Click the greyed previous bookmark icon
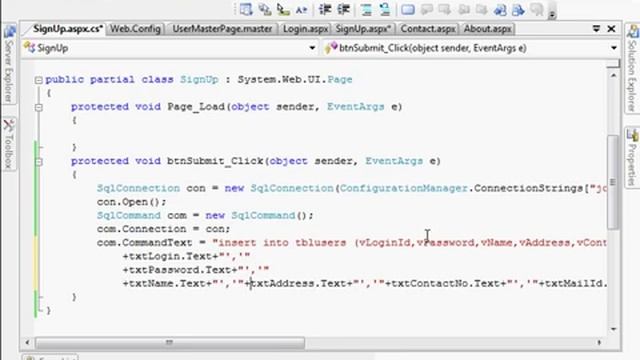 tap(427, 9)
